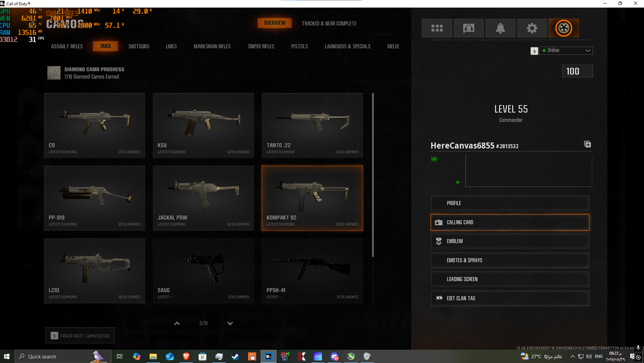Open the settings gear icon
This screenshot has height=363, width=644.
click(x=532, y=28)
